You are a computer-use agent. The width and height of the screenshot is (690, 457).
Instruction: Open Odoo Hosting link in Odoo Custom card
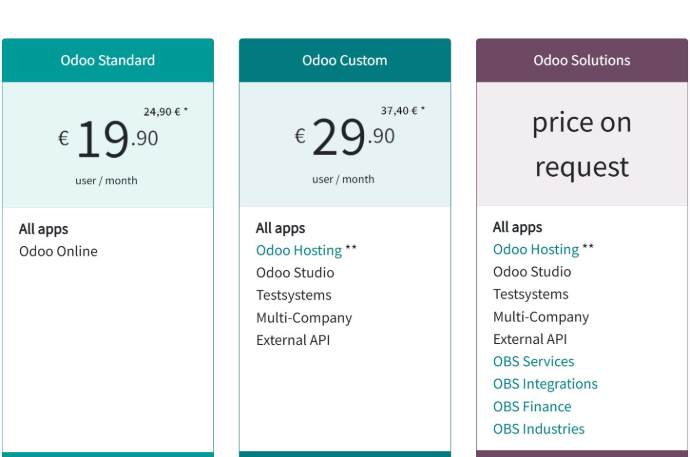(x=299, y=250)
